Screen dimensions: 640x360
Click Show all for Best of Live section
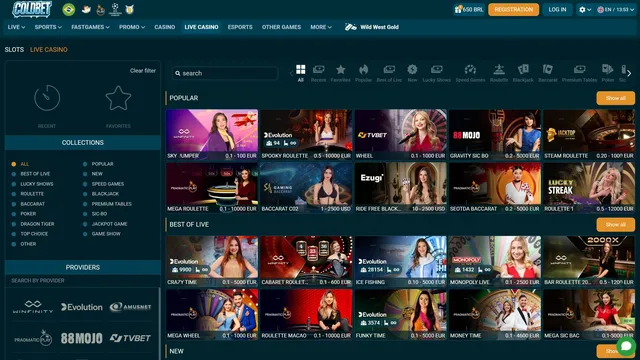(x=616, y=224)
